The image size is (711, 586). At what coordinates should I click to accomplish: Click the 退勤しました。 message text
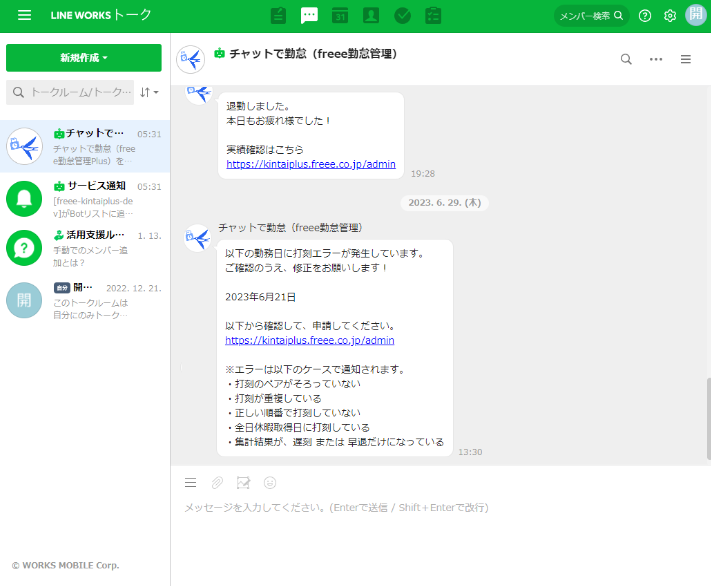(x=258, y=106)
